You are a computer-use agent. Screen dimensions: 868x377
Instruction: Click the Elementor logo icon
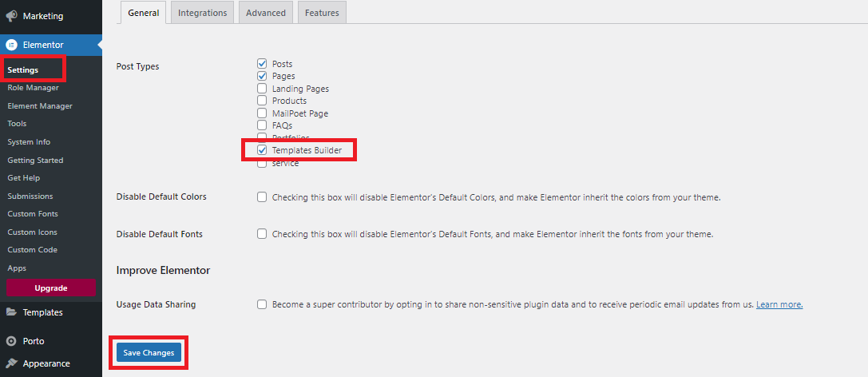coord(11,45)
